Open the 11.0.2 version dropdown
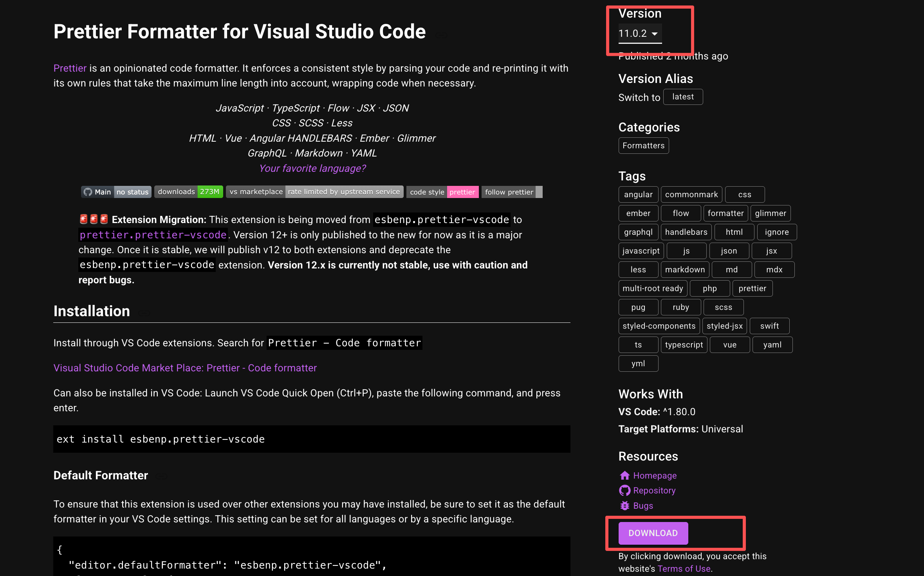The image size is (924, 576). coord(640,34)
